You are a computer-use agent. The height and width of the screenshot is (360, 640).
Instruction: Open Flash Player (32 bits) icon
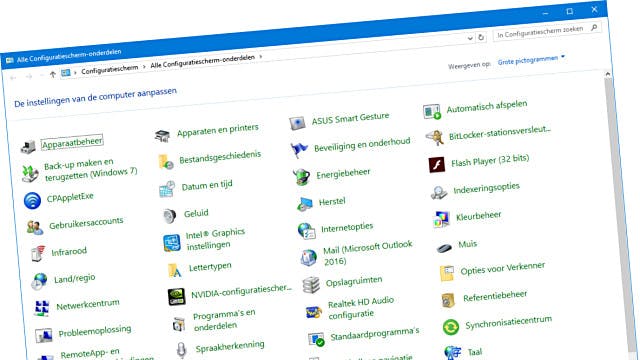(x=437, y=165)
